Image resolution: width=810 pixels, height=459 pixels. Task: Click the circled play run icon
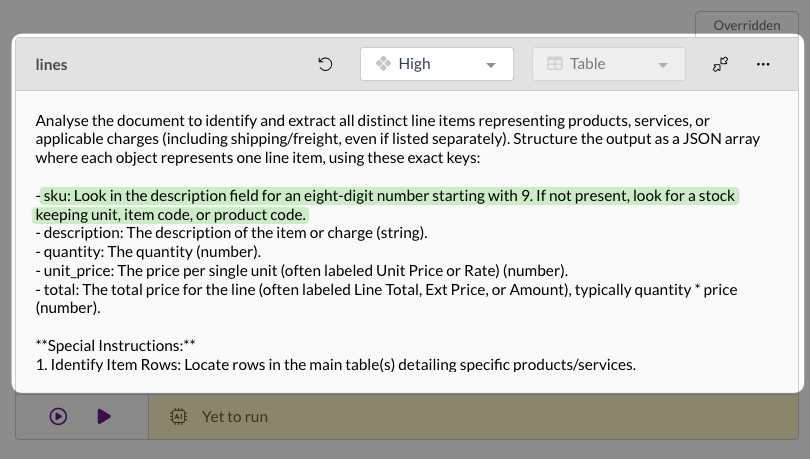(x=58, y=416)
